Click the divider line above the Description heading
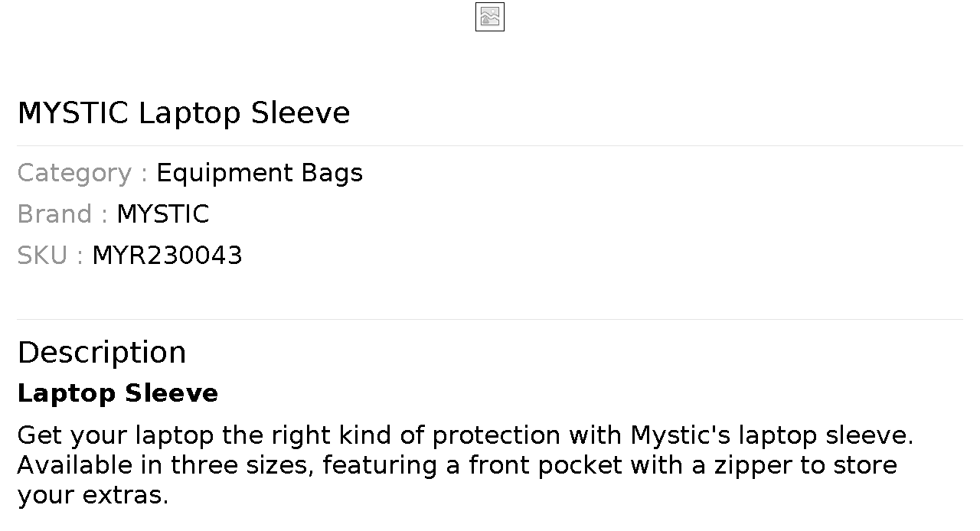 point(490,319)
